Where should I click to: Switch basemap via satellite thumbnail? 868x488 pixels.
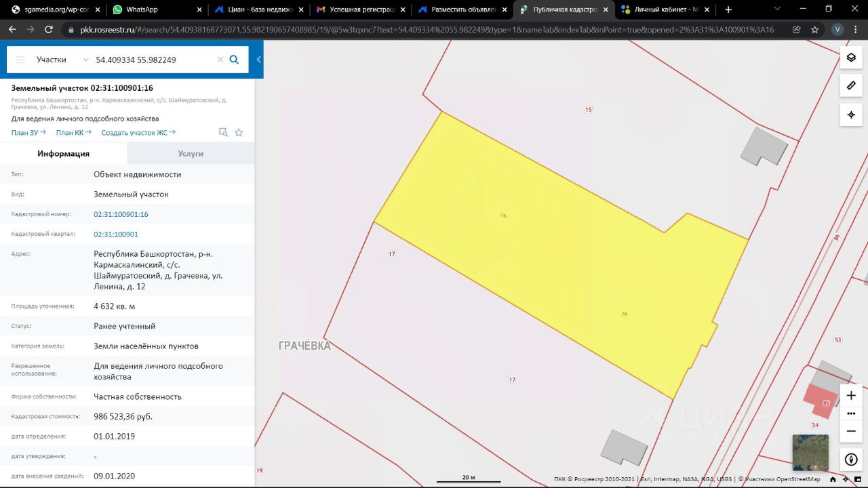pyautogui.click(x=810, y=452)
